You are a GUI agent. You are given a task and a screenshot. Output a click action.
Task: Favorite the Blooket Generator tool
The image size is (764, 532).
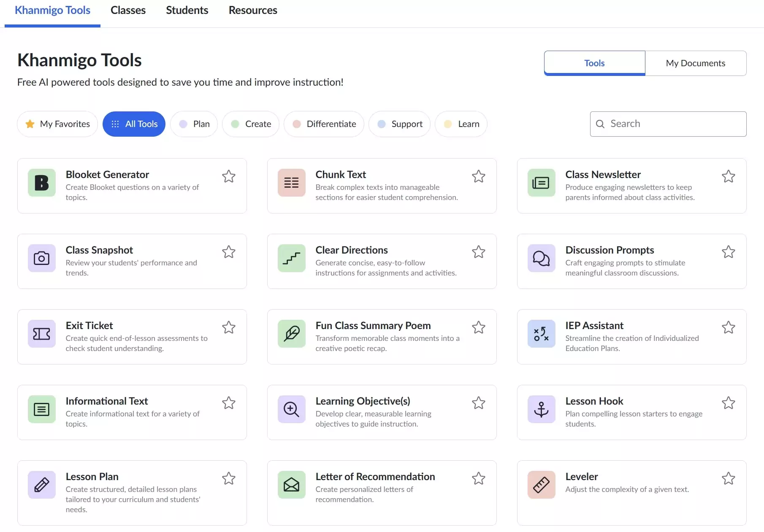(x=229, y=176)
